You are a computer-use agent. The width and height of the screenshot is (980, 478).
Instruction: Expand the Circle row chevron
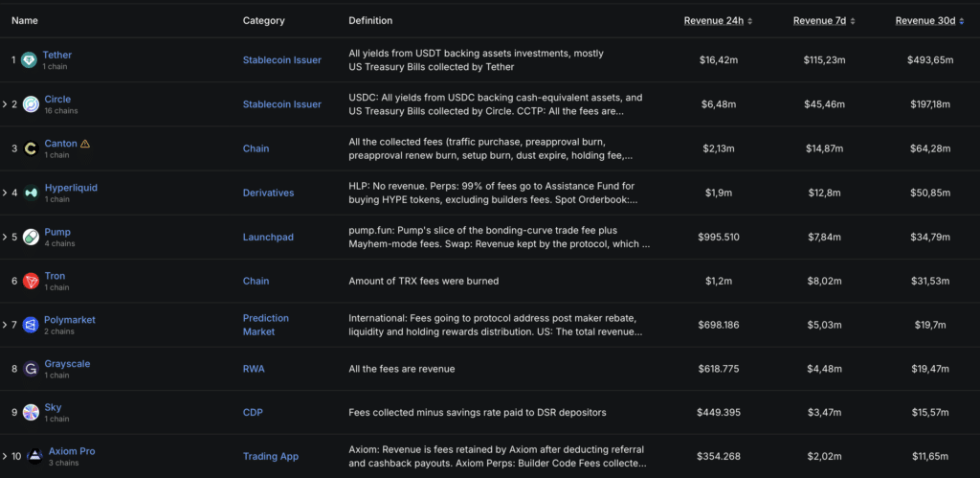[5, 104]
